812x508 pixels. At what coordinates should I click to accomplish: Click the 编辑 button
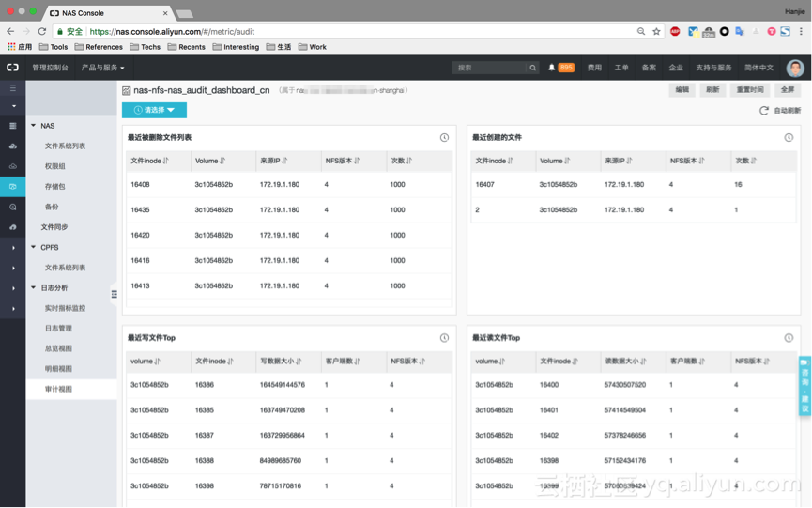tap(682, 89)
